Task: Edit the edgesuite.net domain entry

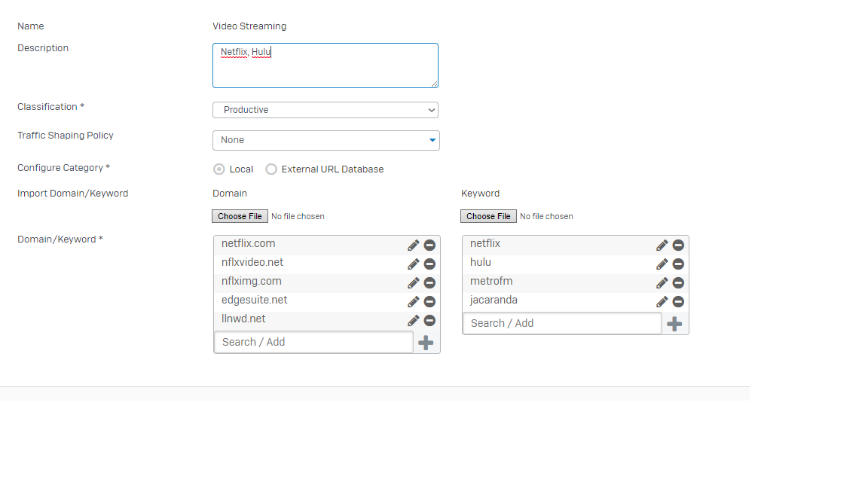Action: coord(414,301)
